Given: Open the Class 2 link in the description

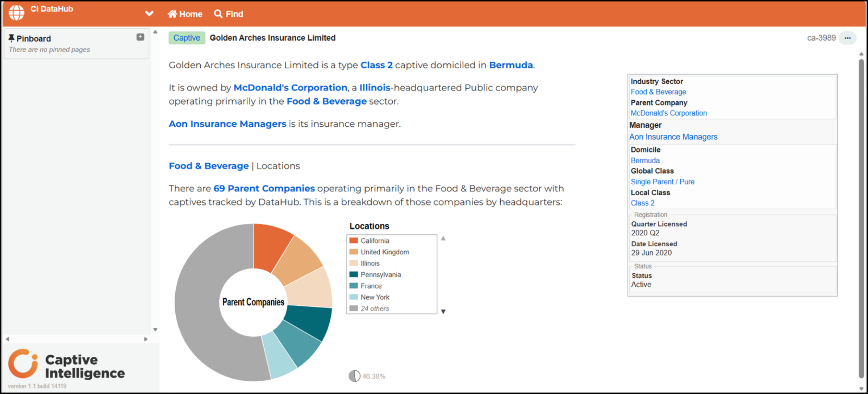Looking at the screenshot, I should tap(376, 65).
